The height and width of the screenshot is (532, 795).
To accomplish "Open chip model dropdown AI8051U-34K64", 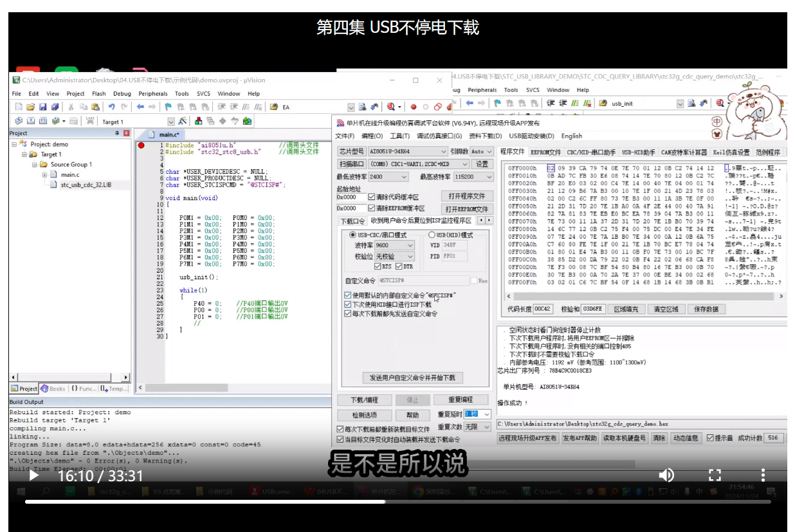I will (408, 152).
